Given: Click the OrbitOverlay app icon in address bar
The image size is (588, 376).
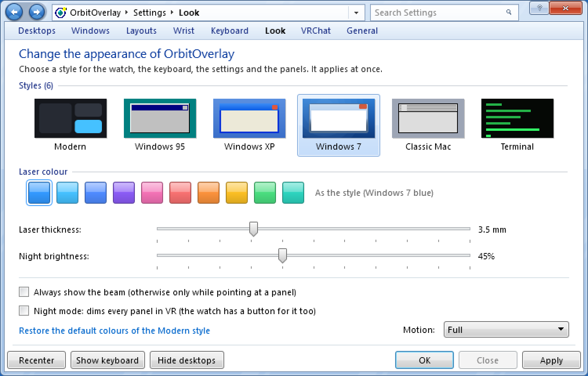Looking at the screenshot, I should pyautogui.click(x=60, y=13).
